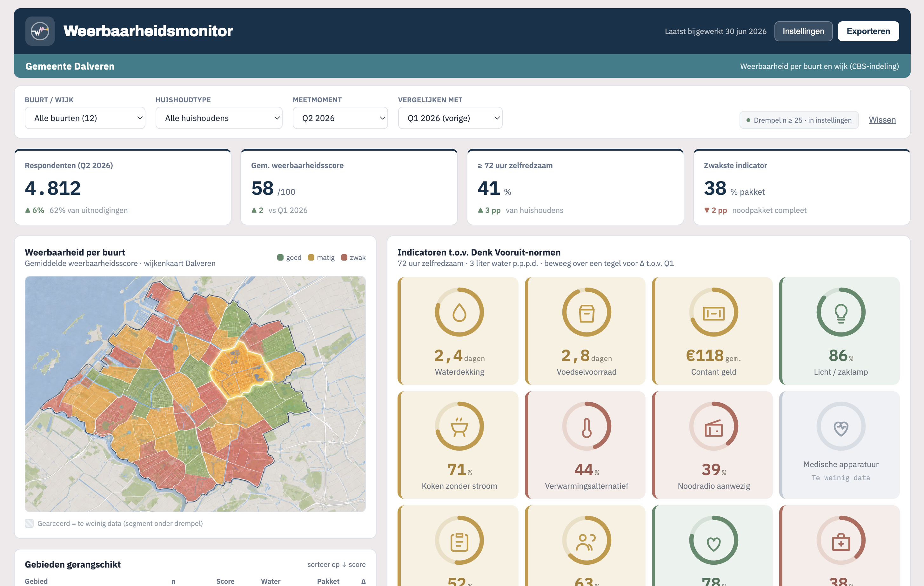Click the Exporteren button

click(x=868, y=31)
